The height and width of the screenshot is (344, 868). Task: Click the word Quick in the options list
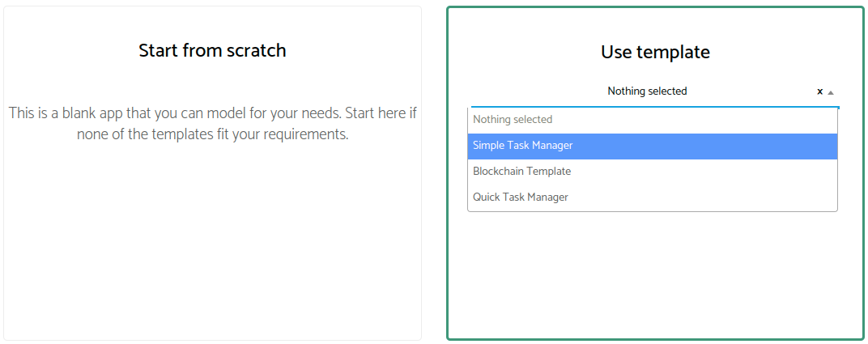(487, 197)
